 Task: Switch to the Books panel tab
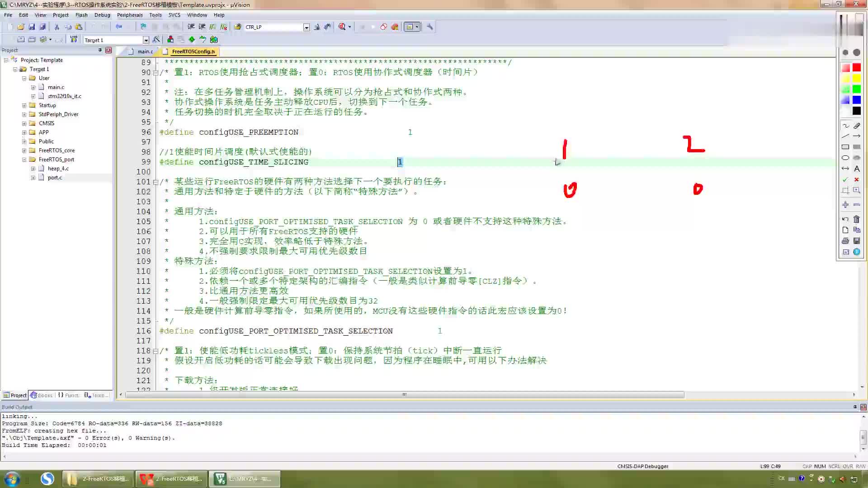pyautogui.click(x=42, y=395)
